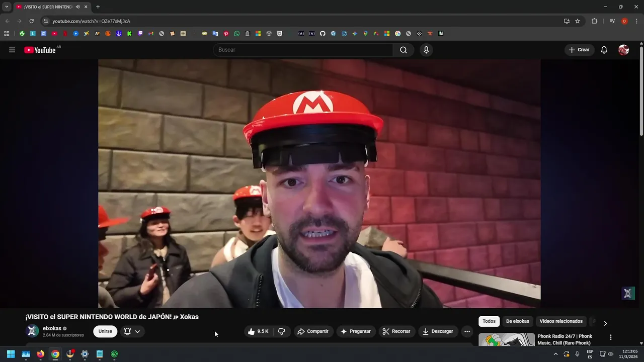Open Settings gear from the taskbar
The width and height of the screenshot is (644, 362).
pos(85,354)
